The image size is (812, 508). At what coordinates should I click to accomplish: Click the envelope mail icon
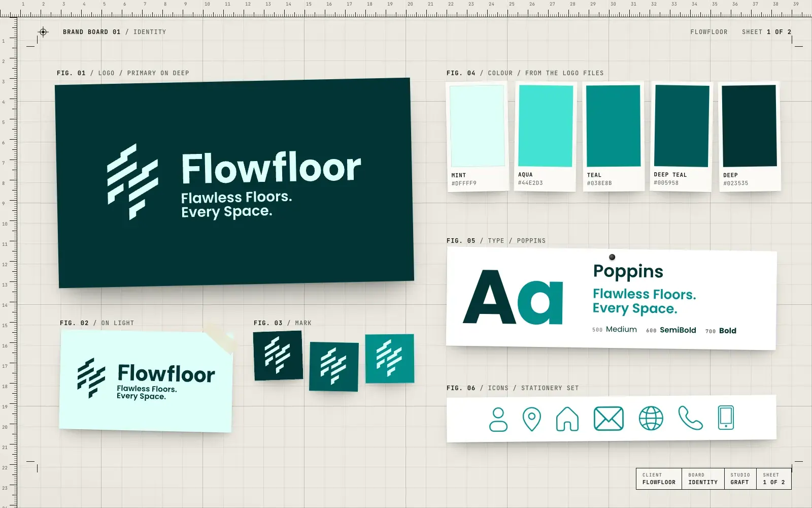[x=608, y=419]
